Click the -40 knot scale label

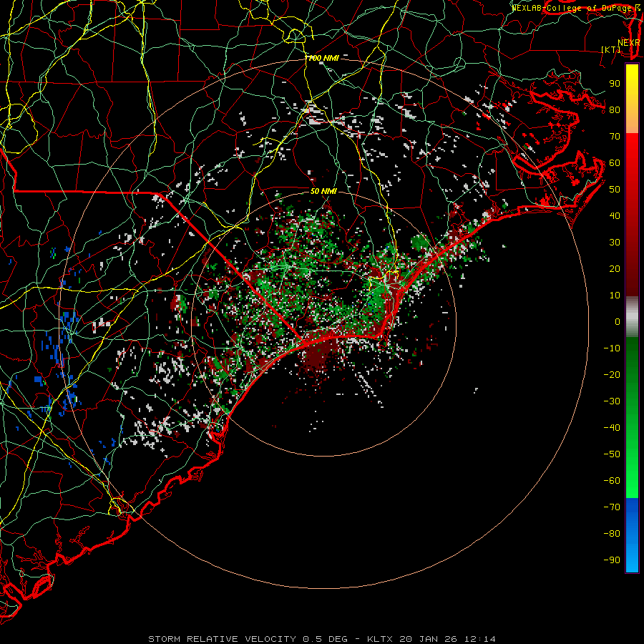point(612,428)
